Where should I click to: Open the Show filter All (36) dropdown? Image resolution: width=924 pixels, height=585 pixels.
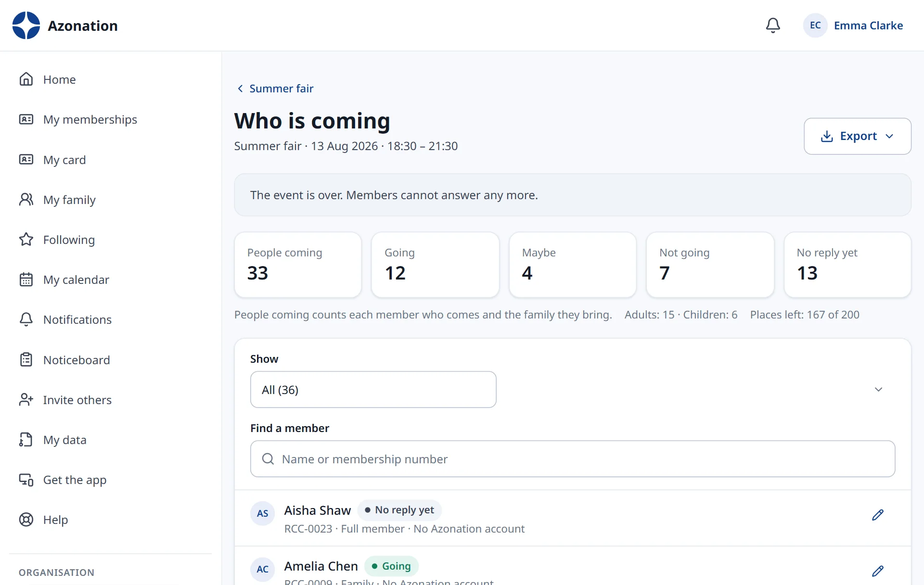[x=373, y=390]
